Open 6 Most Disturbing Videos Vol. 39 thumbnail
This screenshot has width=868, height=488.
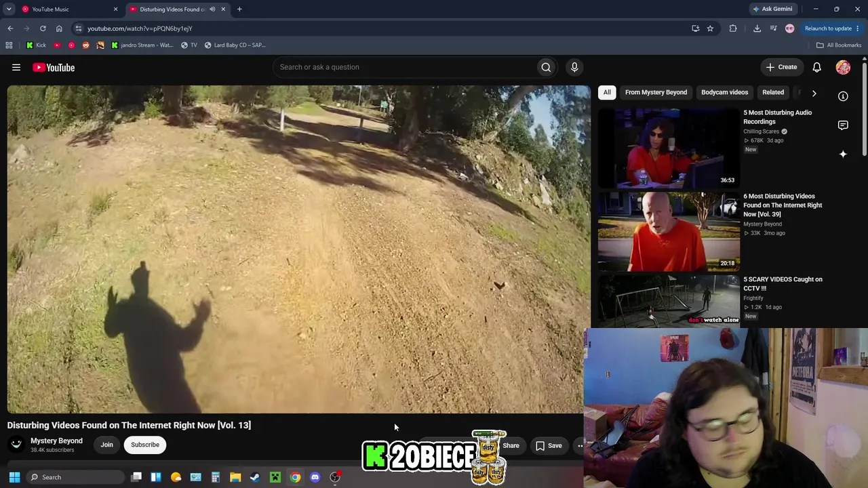point(669,231)
